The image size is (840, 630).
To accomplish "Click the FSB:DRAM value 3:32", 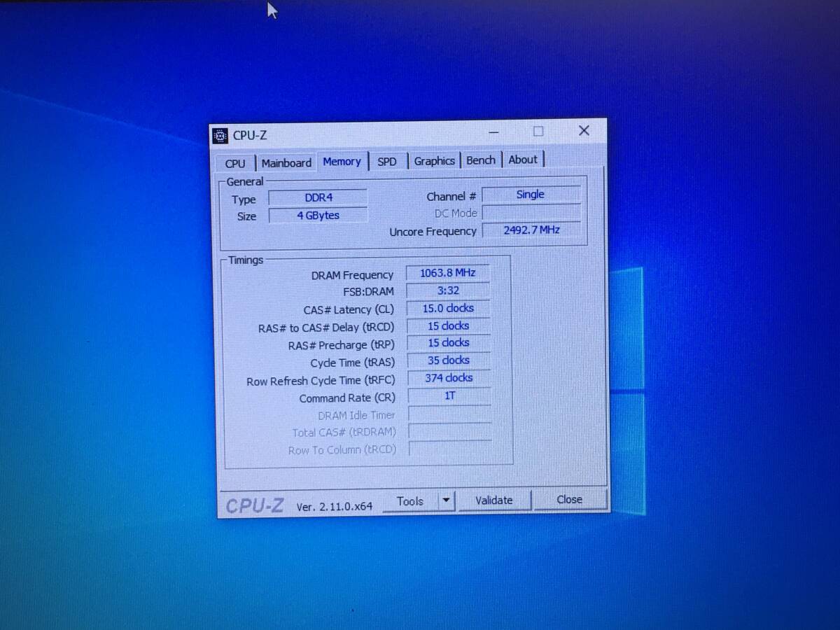I will coord(447,290).
